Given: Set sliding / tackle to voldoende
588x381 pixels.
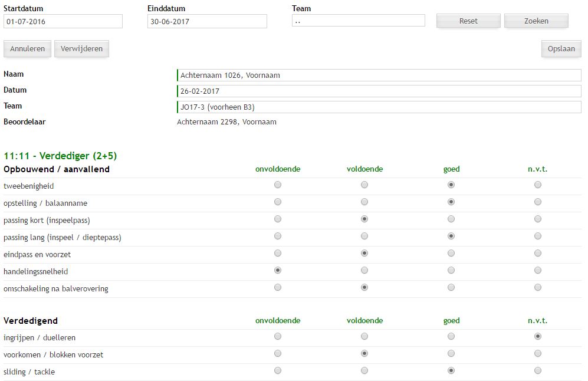Looking at the screenshot, I should [364, 371].
